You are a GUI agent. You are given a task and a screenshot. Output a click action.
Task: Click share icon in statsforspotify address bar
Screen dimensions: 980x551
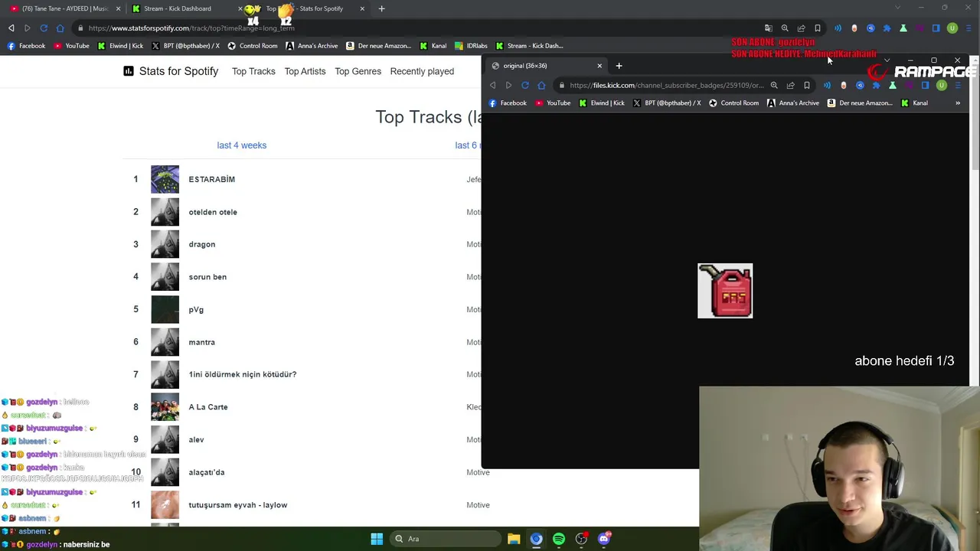coord(801,28)
